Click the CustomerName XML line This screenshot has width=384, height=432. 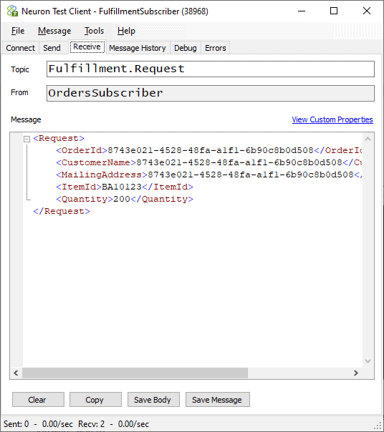pyautogui.click(x=209, y=163)
